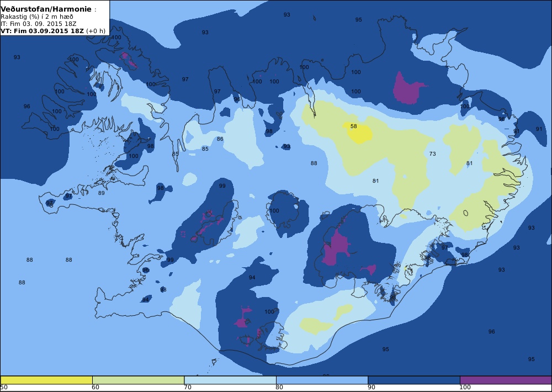Click the 'IT: Fim 03. 09. 2015 18Z' line

coord(39,24)
